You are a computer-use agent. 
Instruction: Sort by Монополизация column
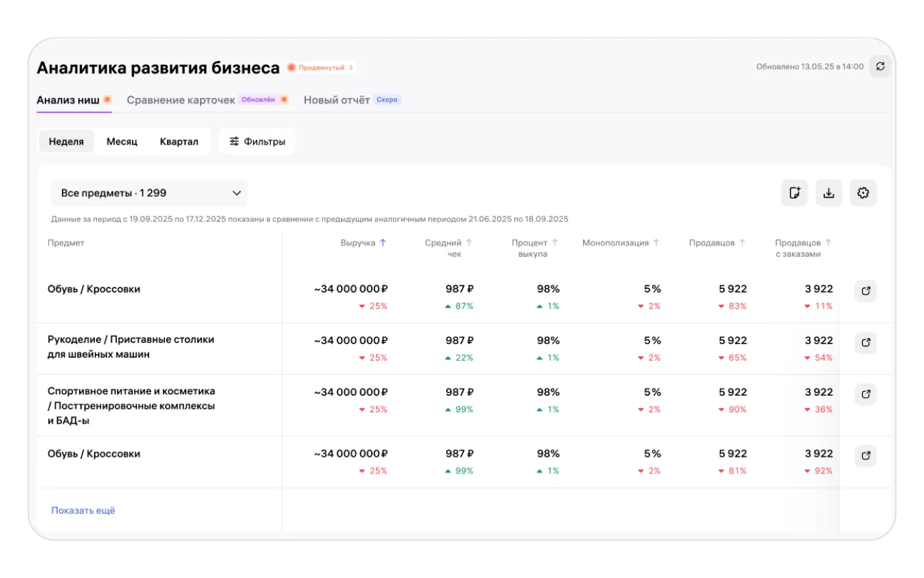tap(656, 243)
